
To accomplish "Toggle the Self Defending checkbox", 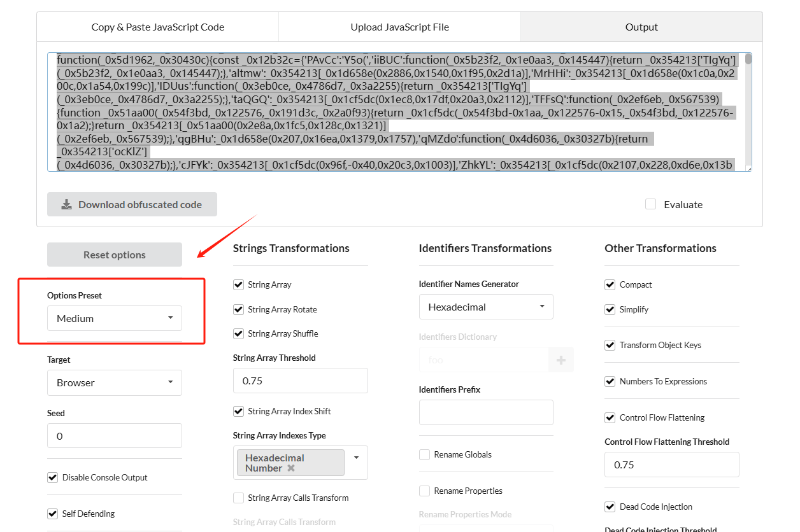I will click(53, 514).
